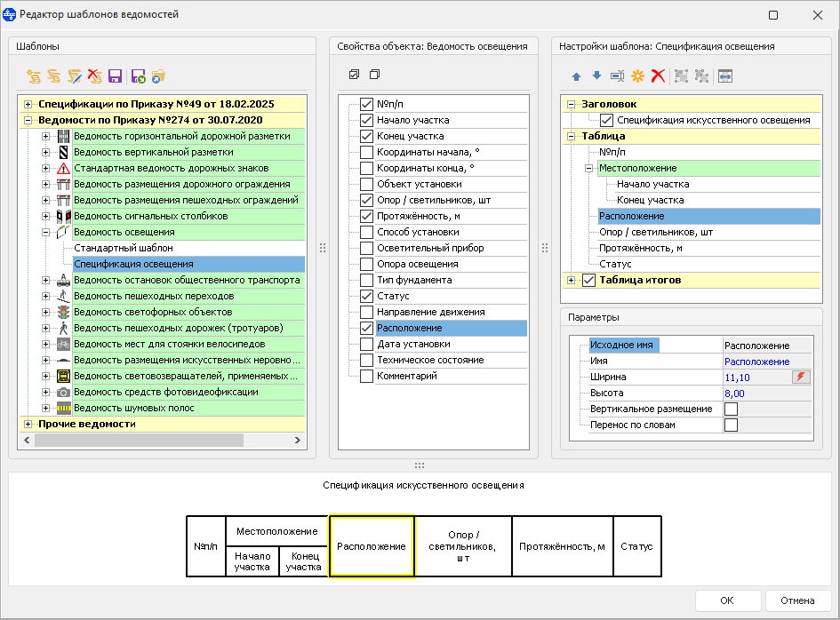Image resolution: width=840 pixels, height=620 pixels.
Task: Collapse Ведомость освещения tree node
Action: [x=46, y=232]
